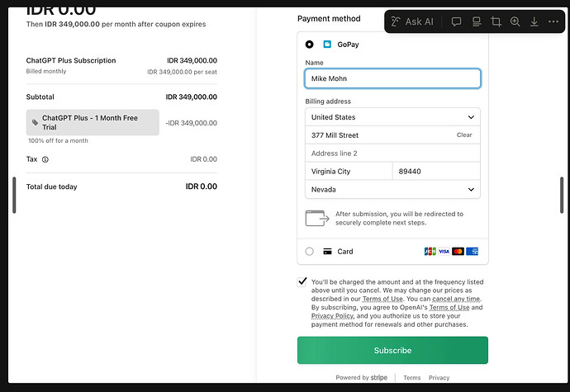Screen dimensions: 570x392
Task: Click the Address line 2 field
Action: click(x=392, y=153)
